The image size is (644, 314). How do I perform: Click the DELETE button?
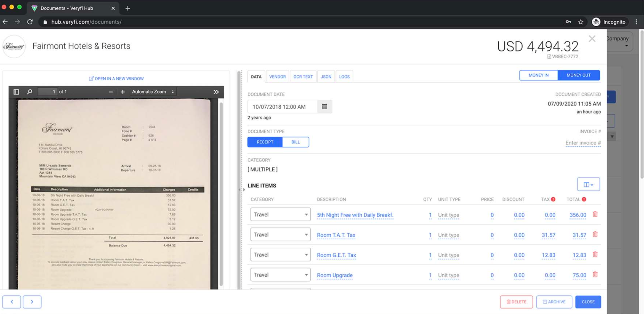(x=516, y=302)
